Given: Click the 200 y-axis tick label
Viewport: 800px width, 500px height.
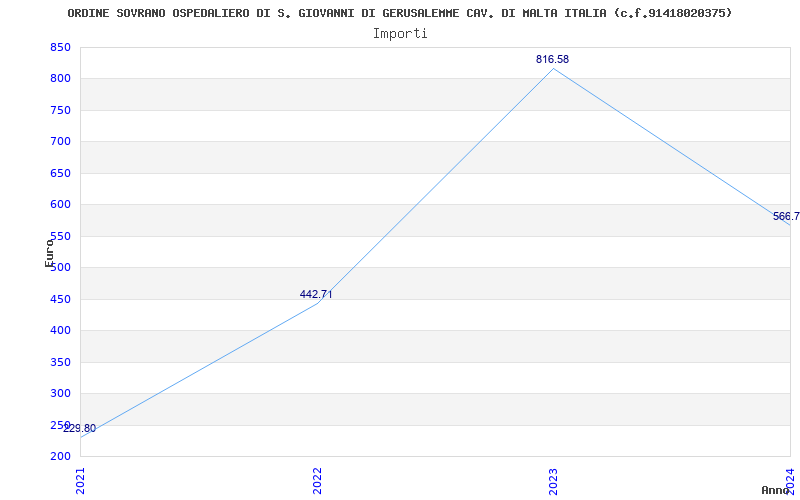Looking at the screenshot, I should 60,457.
